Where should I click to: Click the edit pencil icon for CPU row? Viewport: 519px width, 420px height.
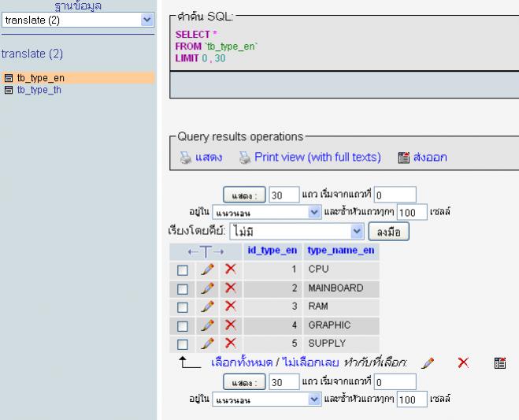coord(208,269)
